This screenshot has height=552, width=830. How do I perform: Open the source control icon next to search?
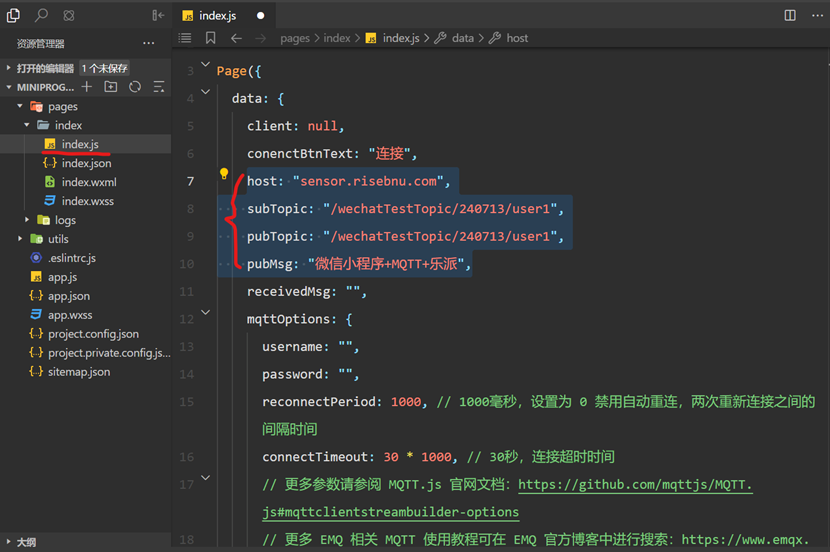click(69, 15)
